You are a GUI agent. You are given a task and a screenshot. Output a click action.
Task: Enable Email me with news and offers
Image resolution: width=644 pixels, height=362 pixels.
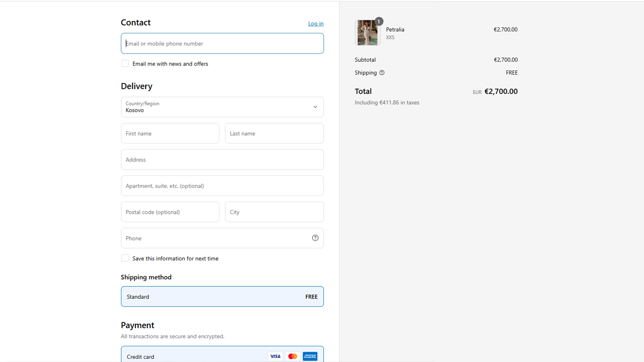[125, 64]
